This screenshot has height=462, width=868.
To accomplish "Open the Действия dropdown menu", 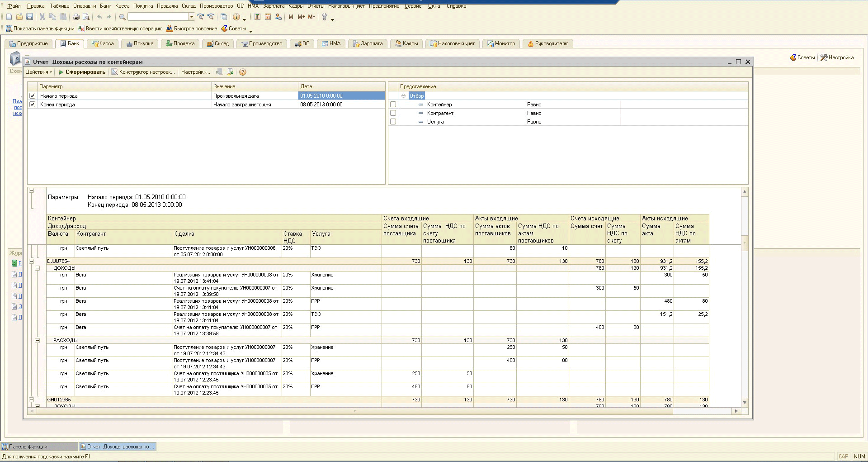I will (39, 72).
